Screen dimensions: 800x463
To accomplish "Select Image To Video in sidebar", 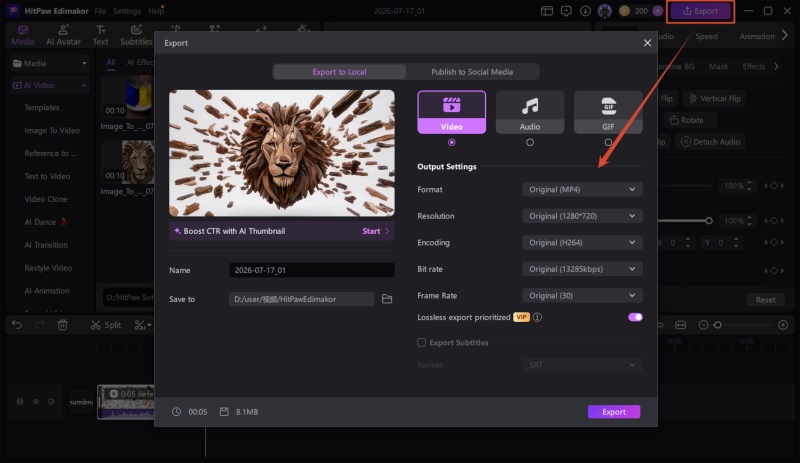I will 52,131.
